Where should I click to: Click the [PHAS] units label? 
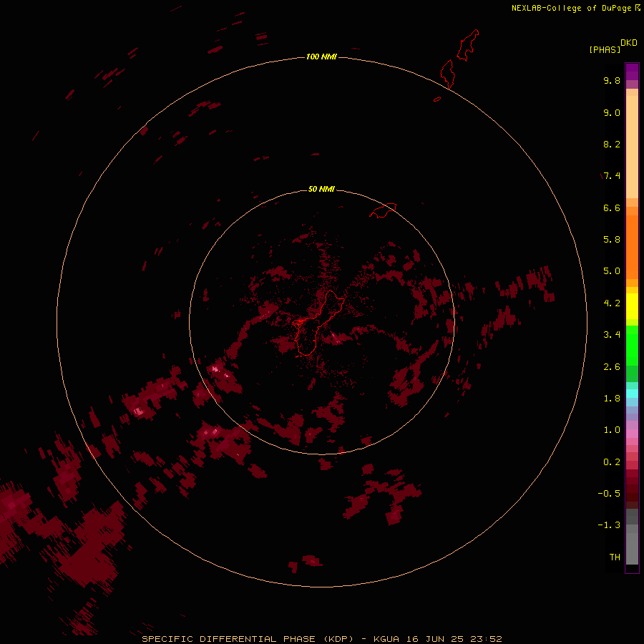click(605, 49)
